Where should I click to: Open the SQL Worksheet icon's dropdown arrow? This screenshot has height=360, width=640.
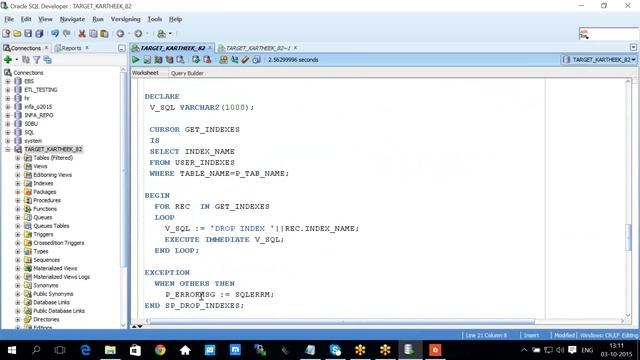tap(170, 34)
